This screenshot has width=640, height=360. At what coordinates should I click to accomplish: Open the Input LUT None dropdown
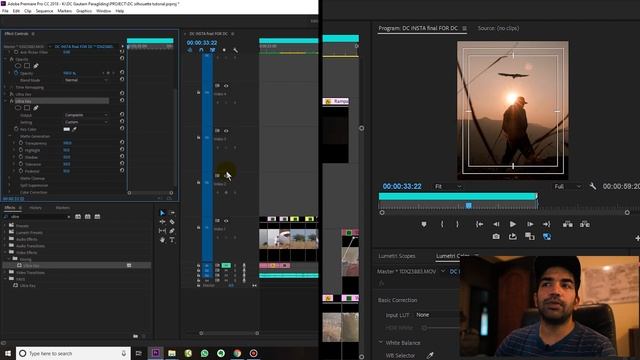coord(436,315)
